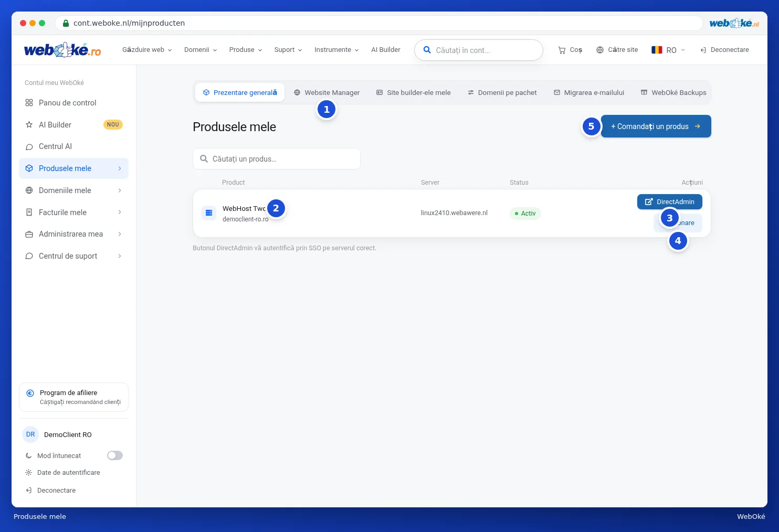The width and height of the screenshot is (779, 532).
Task: Switch to the Website Manager tab
Action: tap(327, 92)
